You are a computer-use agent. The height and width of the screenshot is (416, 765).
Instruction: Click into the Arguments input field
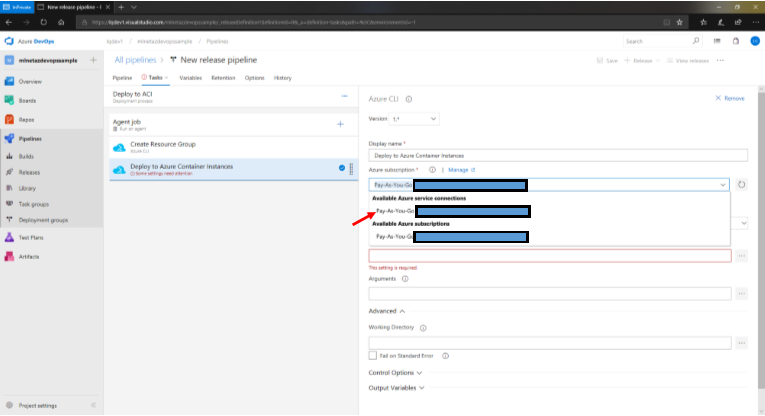(550, 293)
